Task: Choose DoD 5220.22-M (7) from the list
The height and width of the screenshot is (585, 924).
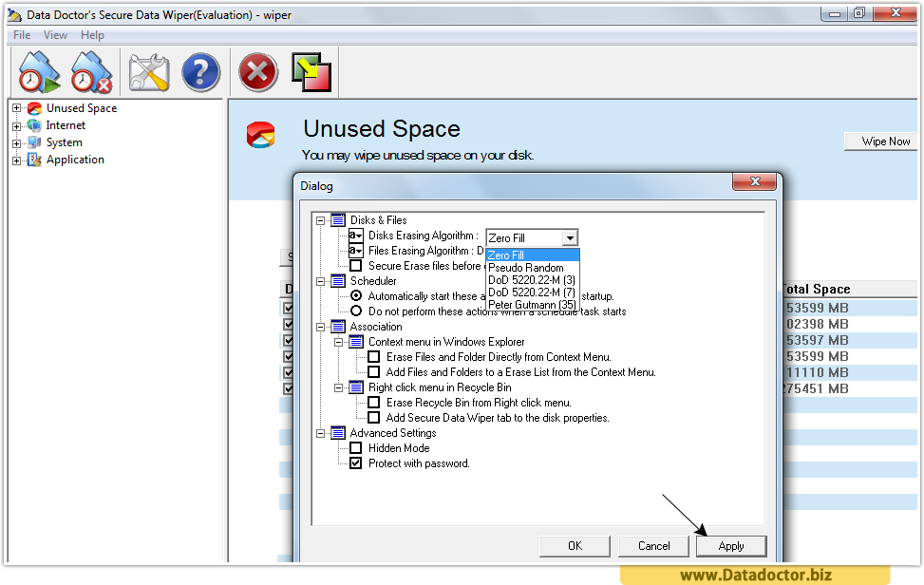Action: pos(533,292)
